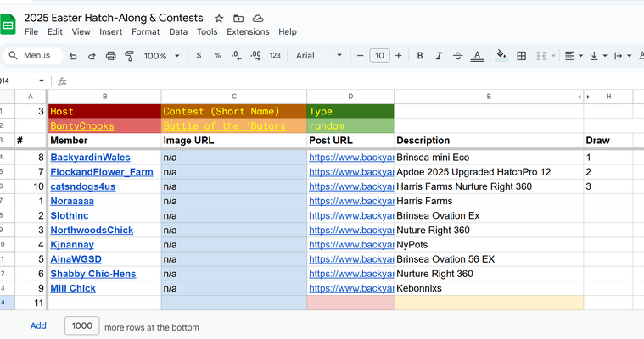The image size is (644, 339).
Task: Select the Kebonnixs description cell
Action: pos(489,288)
